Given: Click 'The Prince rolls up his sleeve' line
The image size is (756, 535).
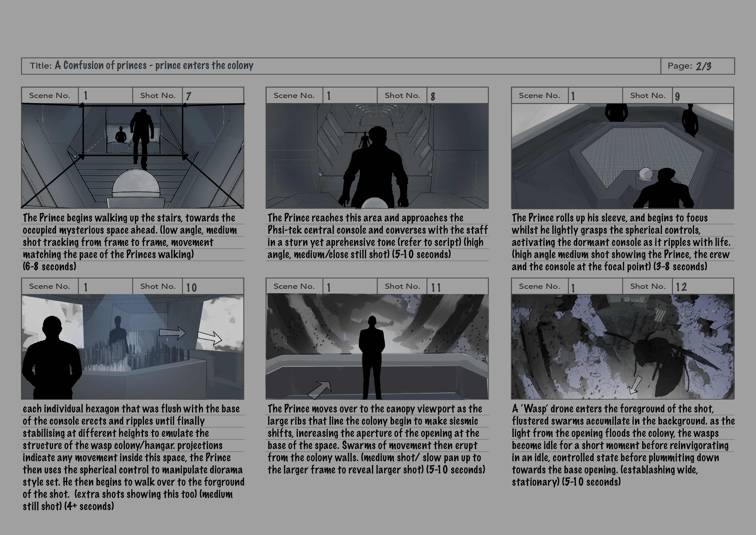Looking at the screenshot, I should [610, 218].
